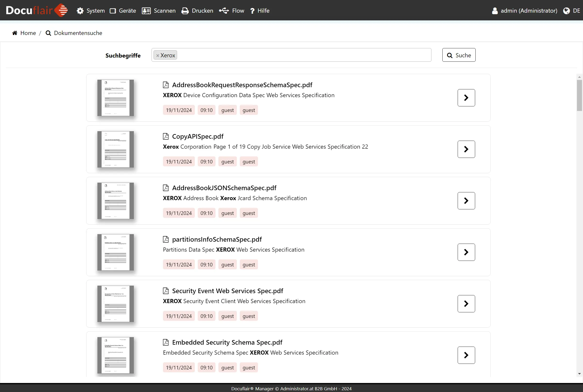583x392 pixels.
Task: Open AddressBookRequestResponseSchemaSpec.pdf with arrow button
Action: 466,98
